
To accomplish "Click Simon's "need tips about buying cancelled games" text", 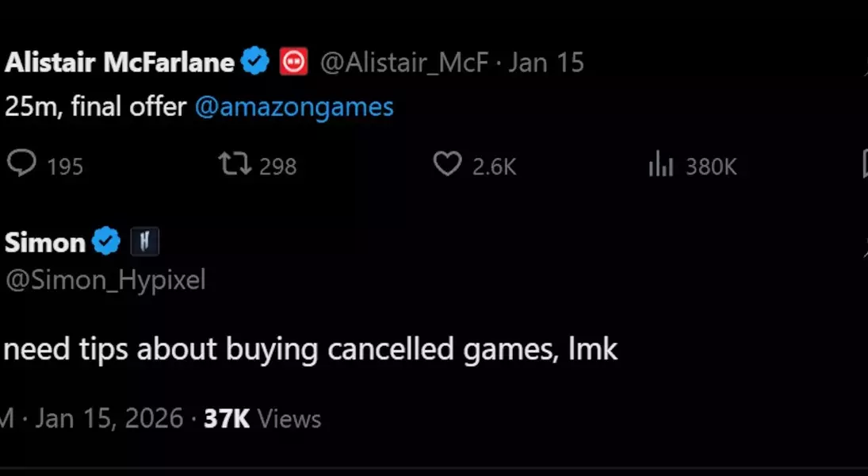I will 311,349.
